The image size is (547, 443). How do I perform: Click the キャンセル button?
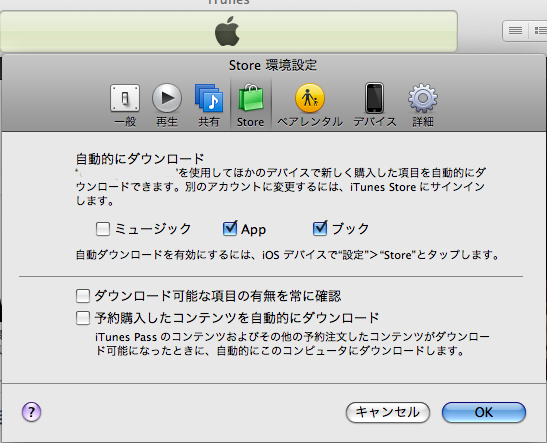[388, 412]
